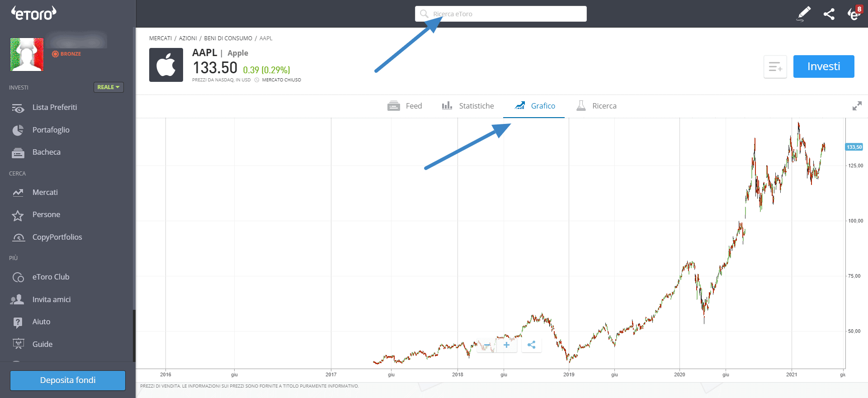Click the 0.39 (0.29%) price change
The image size is (868, 398).
[267, 70]
